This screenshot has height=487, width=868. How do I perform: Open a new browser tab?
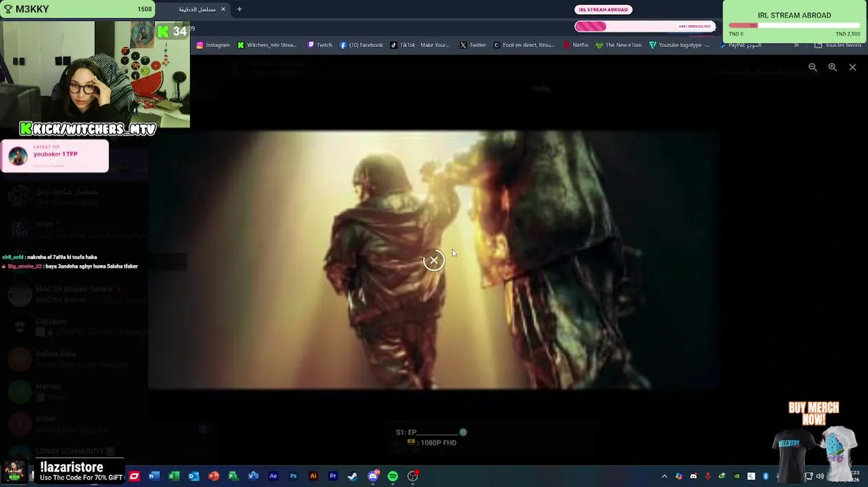pyautogui.click(x=239, y=9)
